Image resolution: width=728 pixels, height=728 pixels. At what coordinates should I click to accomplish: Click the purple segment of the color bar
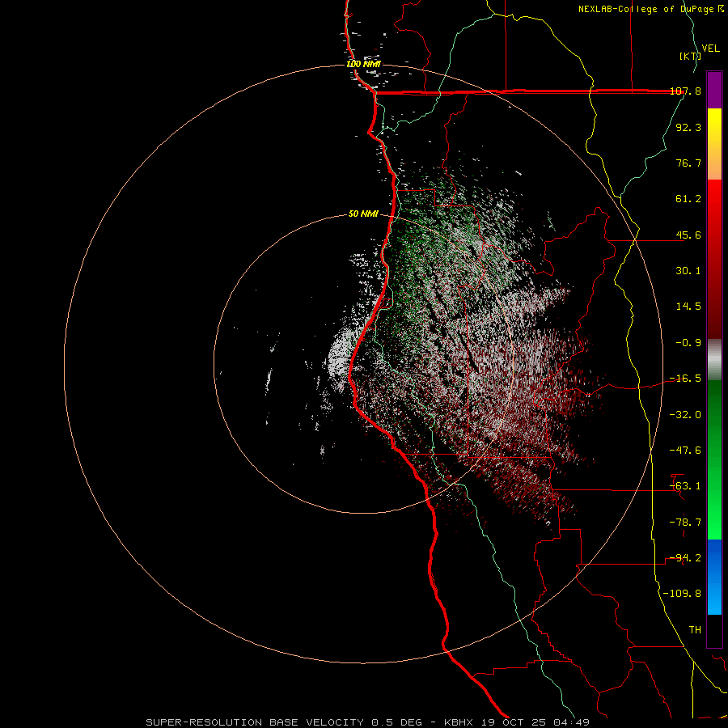(x=714, y=90)
